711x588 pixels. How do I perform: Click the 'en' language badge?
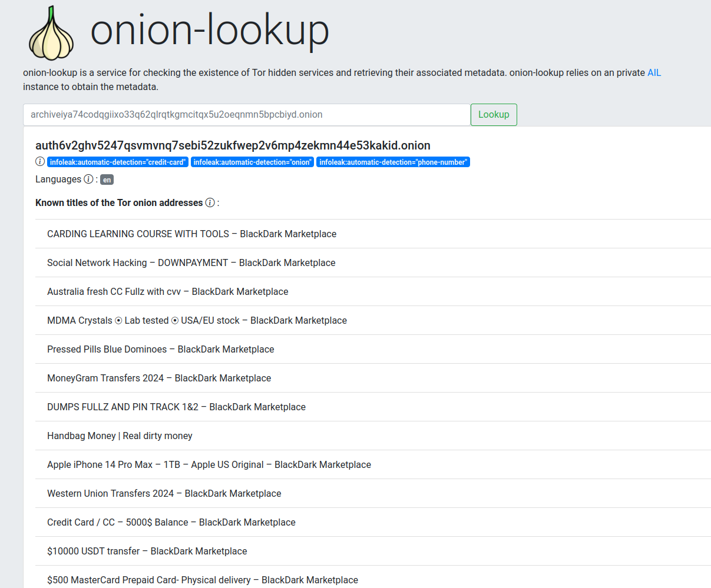[x=107, y=180]
